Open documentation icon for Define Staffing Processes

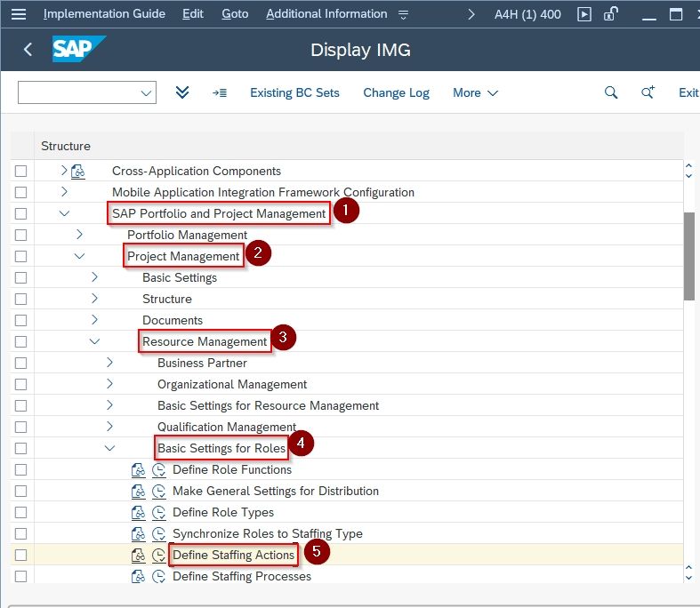pyautogui.click(x=138, y=576)
